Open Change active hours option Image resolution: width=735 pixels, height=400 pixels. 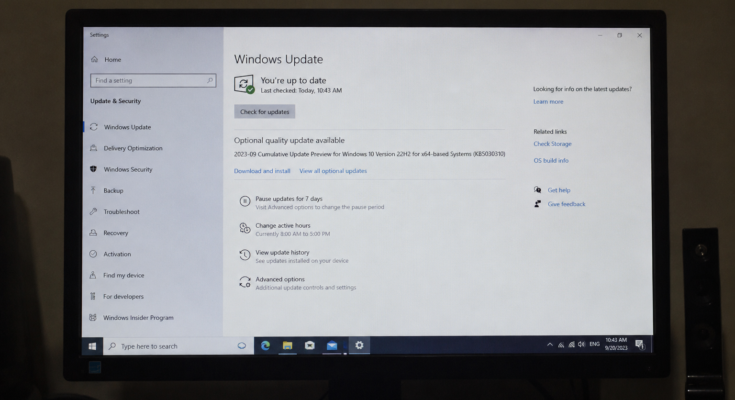(x=283, y=226)
